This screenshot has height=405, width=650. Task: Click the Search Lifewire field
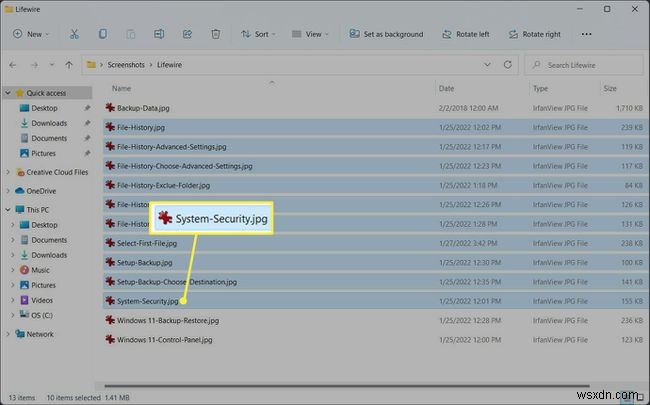tap(584, 65)
